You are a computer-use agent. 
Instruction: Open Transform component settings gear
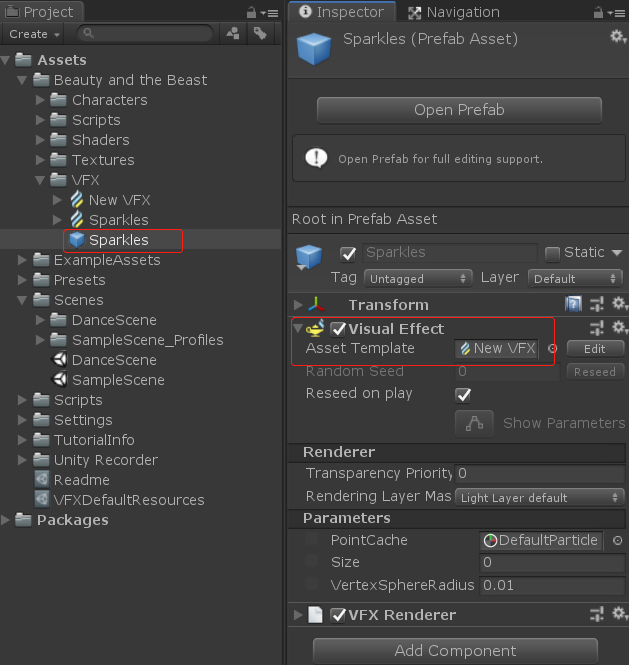point(617,304)
